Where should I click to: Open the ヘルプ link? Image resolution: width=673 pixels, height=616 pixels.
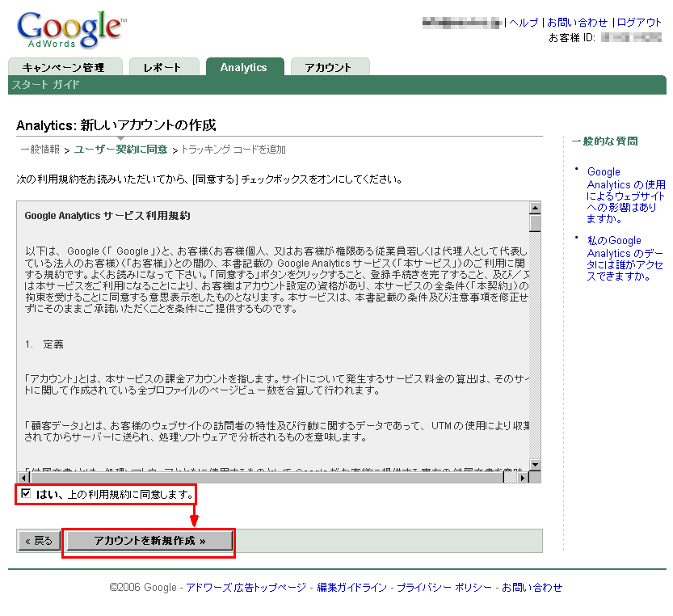click(x=524, y=23)
